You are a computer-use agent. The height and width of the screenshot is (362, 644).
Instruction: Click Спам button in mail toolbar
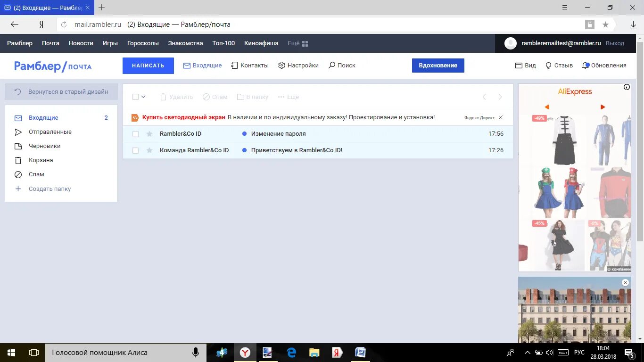pos(215,97)
